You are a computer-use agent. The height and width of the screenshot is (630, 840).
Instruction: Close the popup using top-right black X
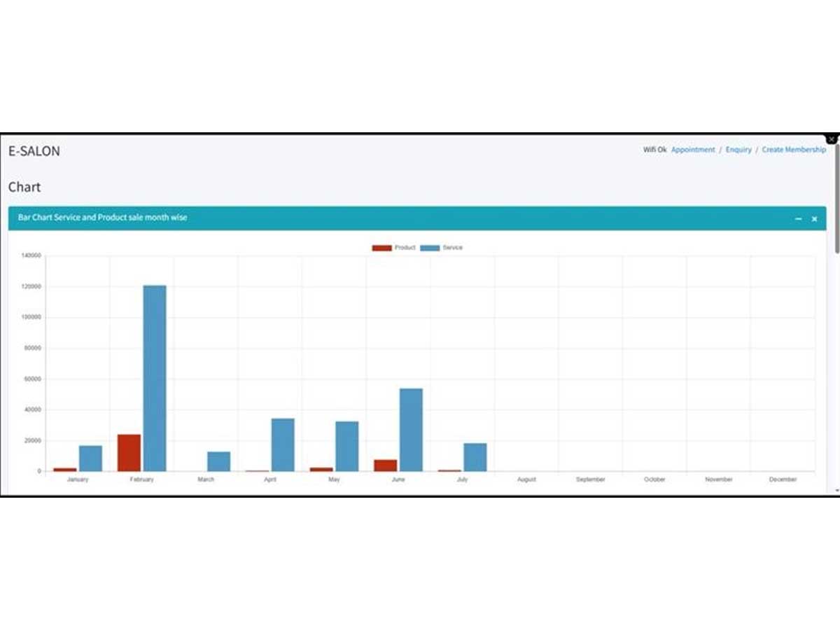831,139
